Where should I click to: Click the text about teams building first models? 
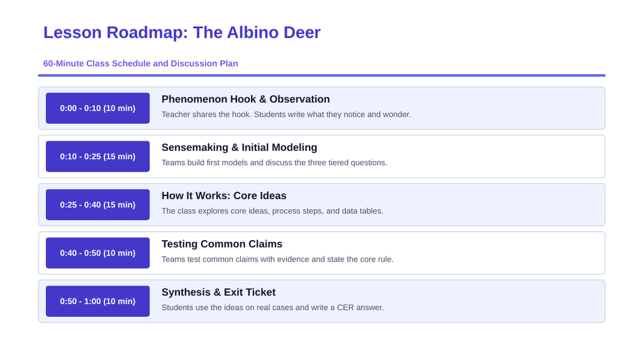[274, 163]
